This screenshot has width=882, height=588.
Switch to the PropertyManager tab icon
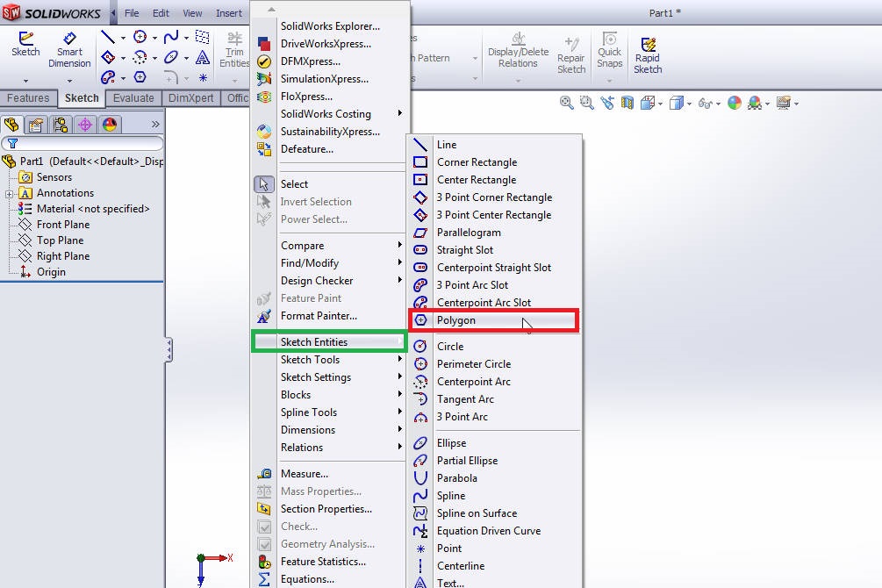coord(36,125)
